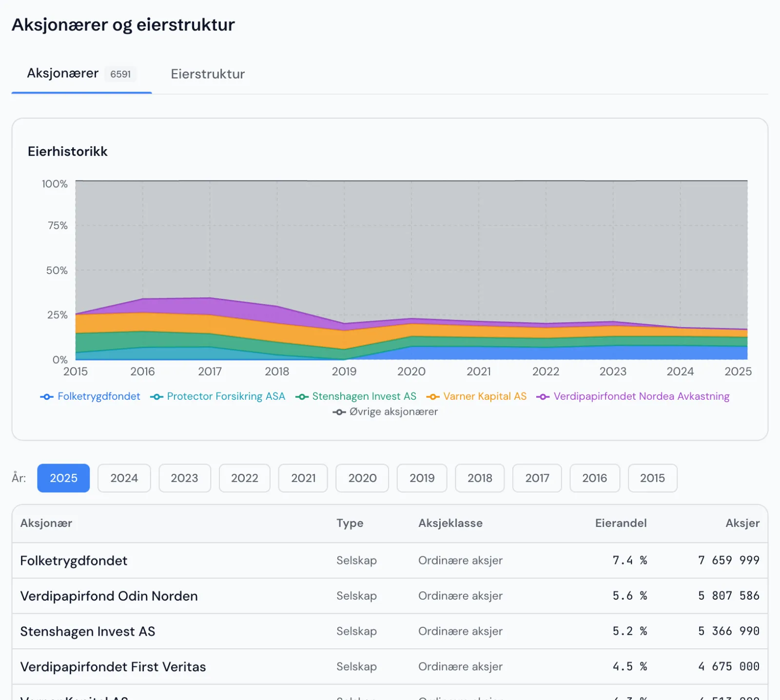Filter table to year 2018

[x=480, y=478]
